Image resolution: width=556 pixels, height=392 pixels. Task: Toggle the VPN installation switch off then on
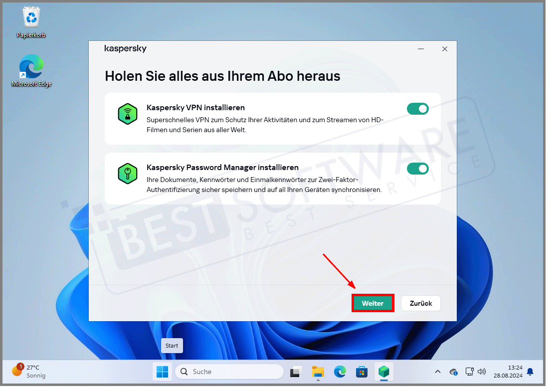[417, 108]
